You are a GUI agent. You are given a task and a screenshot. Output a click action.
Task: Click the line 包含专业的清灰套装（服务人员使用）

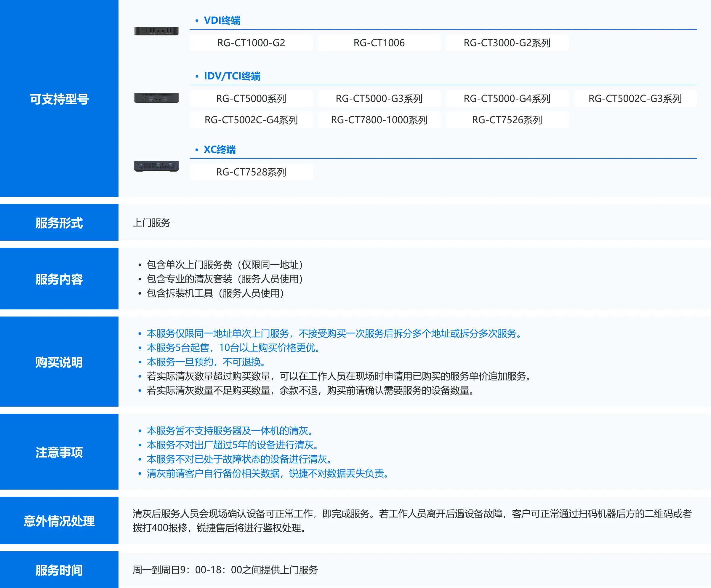[x=225, y=279]
